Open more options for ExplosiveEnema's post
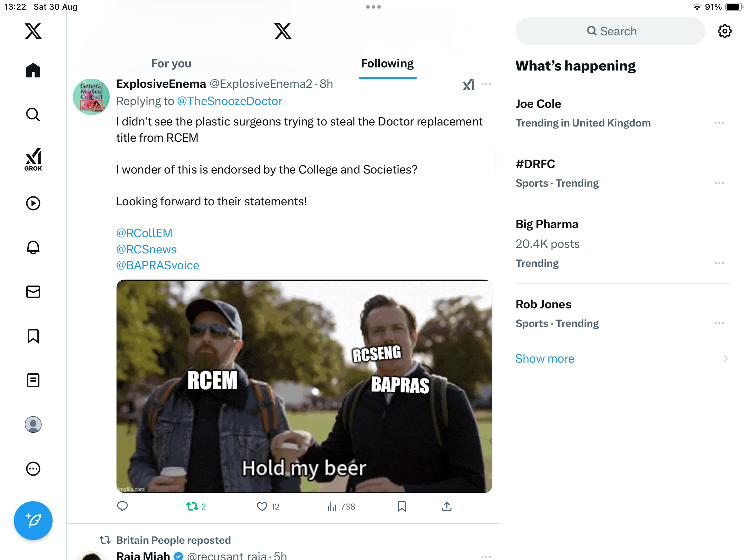The height and width of the screenshot is (560, 747). click(x=486, y=84)
